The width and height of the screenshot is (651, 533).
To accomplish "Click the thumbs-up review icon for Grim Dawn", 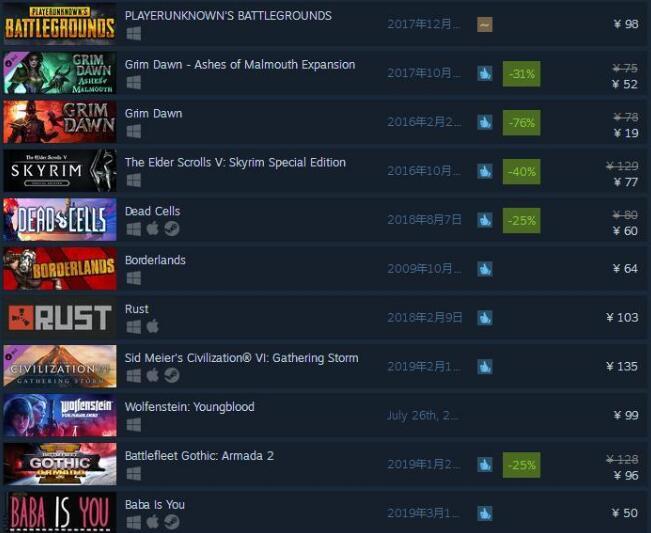I will (x=485, y=122).
